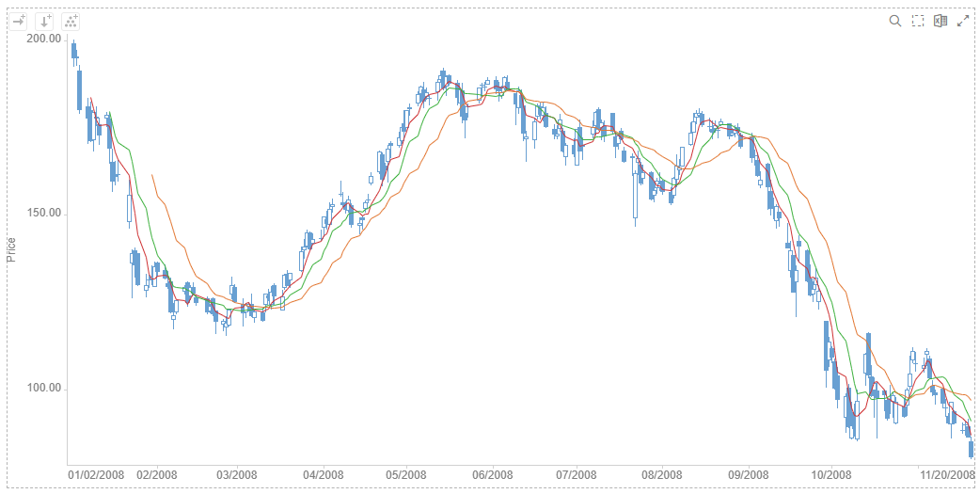Click the add dots breakdown icon
The width and height of the screenshot is (980, 494).
[71, 22]
